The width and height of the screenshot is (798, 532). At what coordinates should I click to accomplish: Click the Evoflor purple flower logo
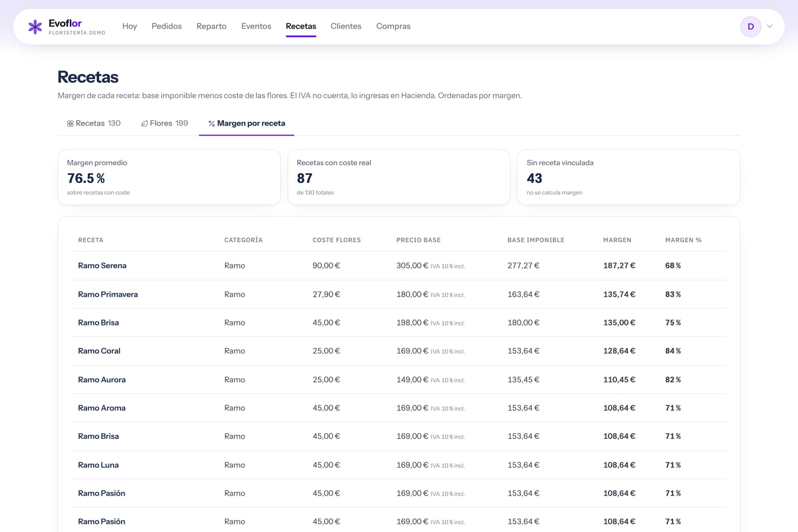click(x=35, y=26)
